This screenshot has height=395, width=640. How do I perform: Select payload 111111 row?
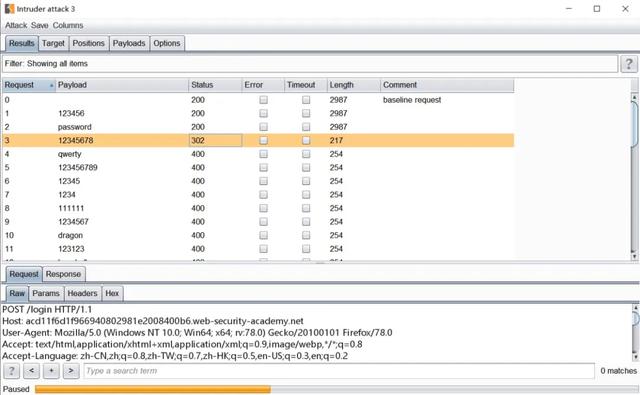pos(258,208)
